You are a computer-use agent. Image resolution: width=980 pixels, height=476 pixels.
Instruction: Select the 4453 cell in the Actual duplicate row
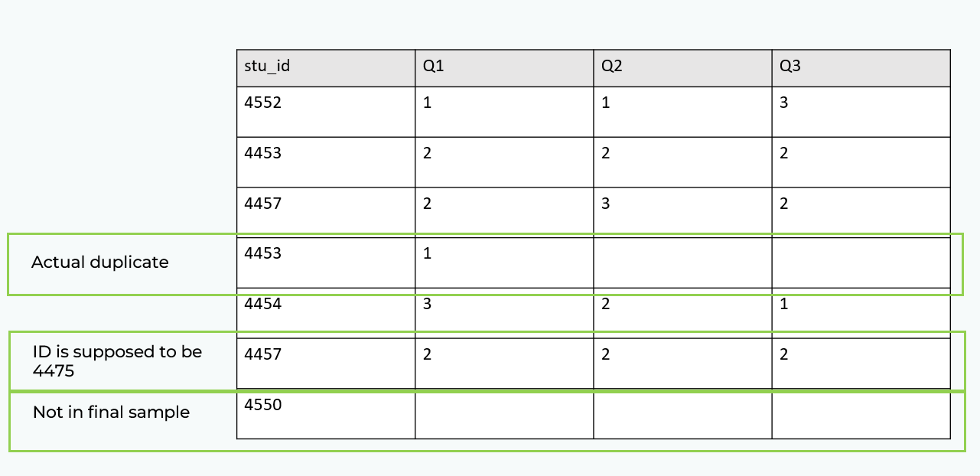point(263,254)
